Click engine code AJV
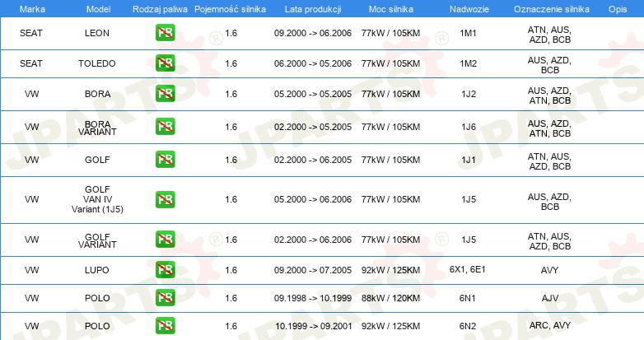The width and height of the screenshot is (644, 340). [549, 298]
